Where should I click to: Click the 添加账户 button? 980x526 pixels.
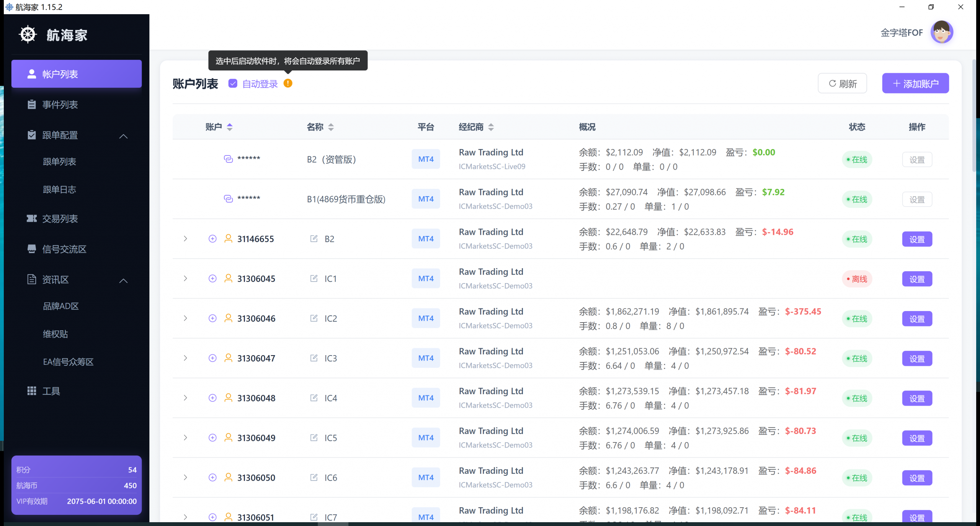pyautogui.click(x=915, y=84)
